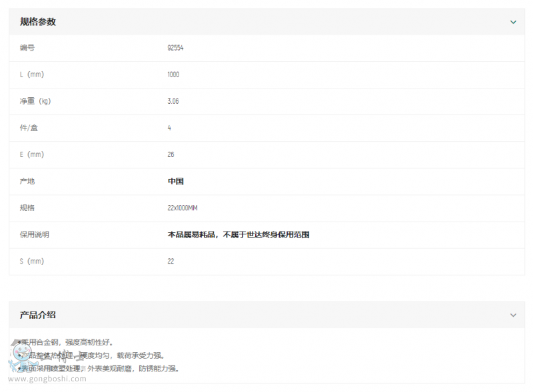Select the 22x1000MM specification value

click(183, 208)
